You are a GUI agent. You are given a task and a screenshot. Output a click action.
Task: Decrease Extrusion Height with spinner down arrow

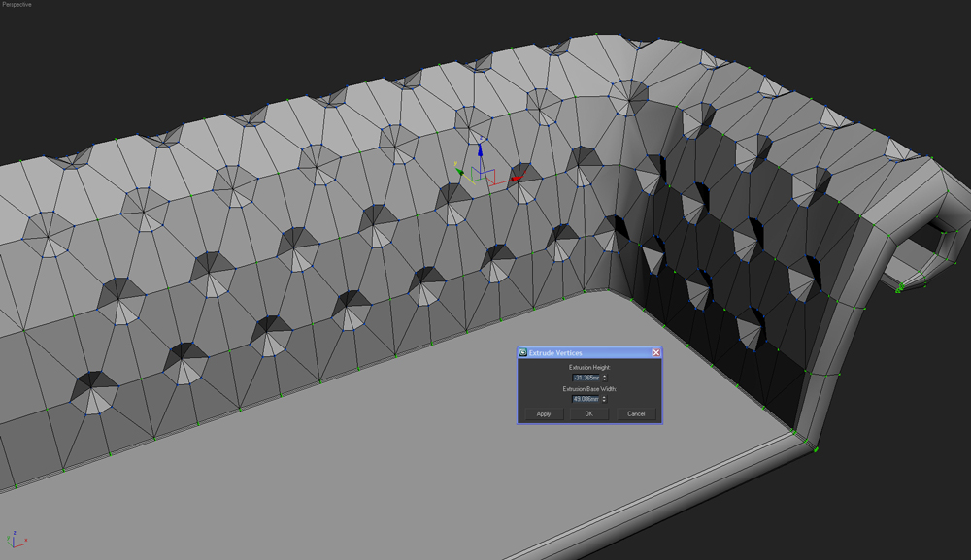[x=605, y=380]
